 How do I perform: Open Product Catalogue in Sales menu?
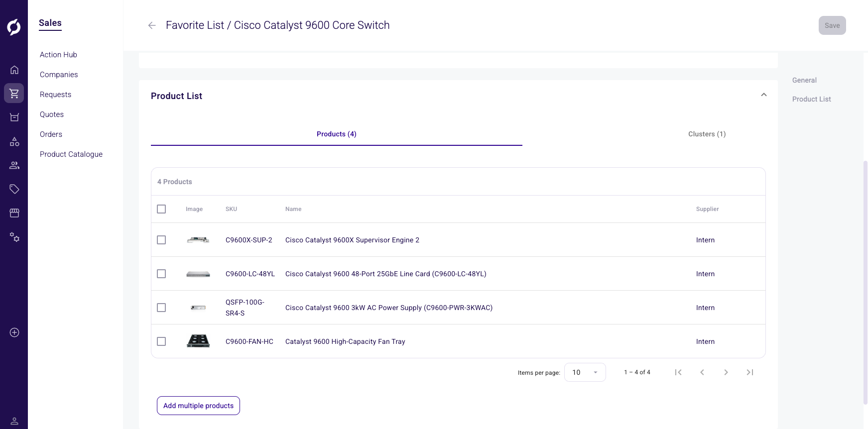point(71,154)
